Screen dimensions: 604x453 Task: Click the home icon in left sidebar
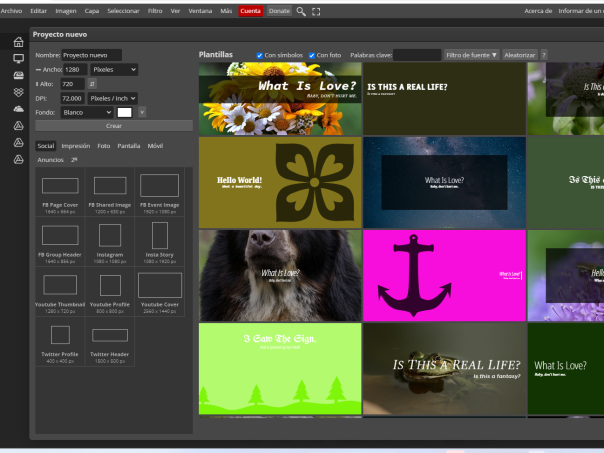pyautogui.click(x=18, y=43)
